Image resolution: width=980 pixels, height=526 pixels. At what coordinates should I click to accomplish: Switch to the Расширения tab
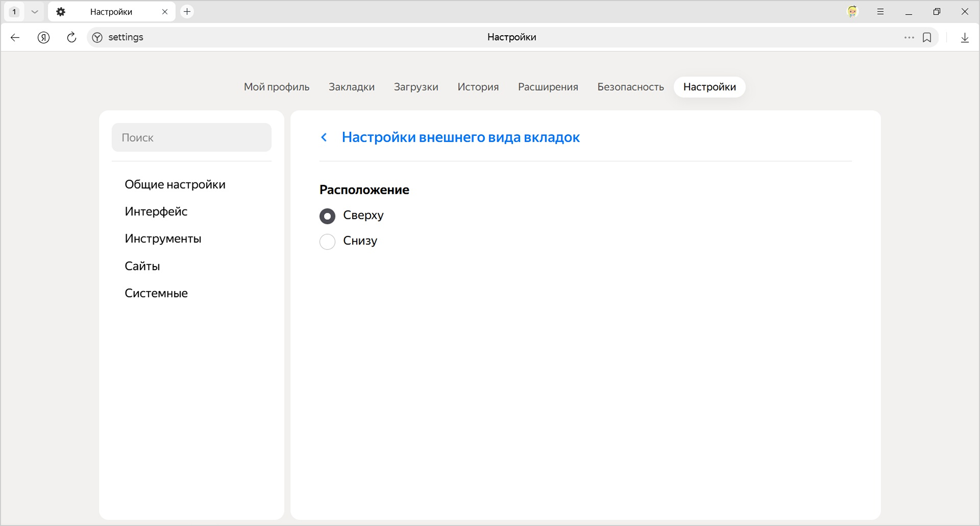tap(548, 87)
